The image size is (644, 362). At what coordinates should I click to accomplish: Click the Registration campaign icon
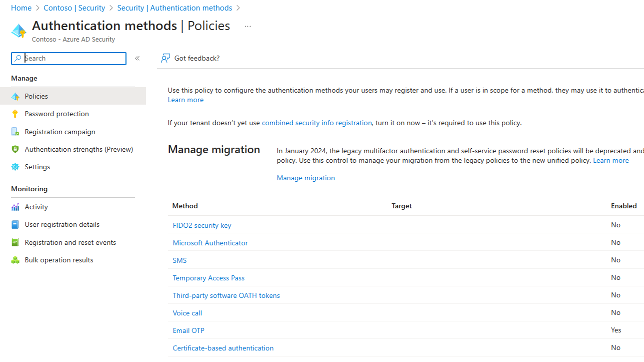[x=15, y=132]
